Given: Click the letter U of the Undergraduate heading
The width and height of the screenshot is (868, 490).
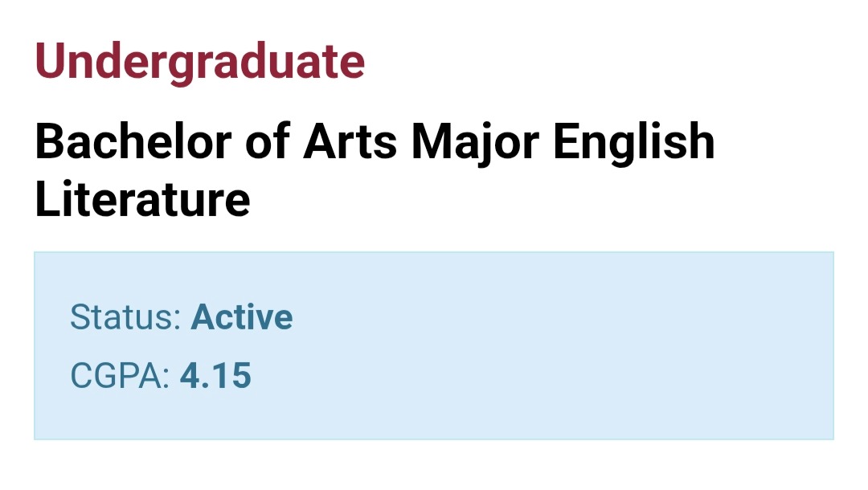Looking at the screenshot, I should [x=50, y=61].
